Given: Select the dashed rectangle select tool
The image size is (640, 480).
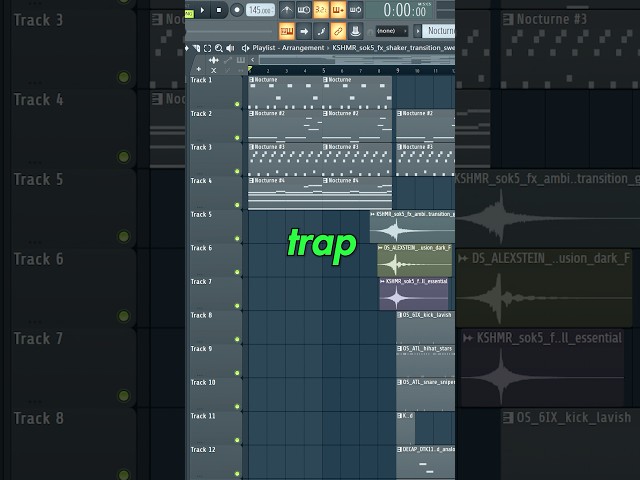Looking at the screenshot, I should (x=207, y=48).
